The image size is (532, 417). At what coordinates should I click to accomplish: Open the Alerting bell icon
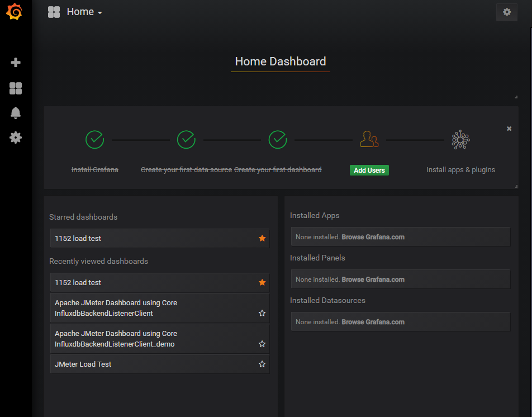(x=16, y=113)
